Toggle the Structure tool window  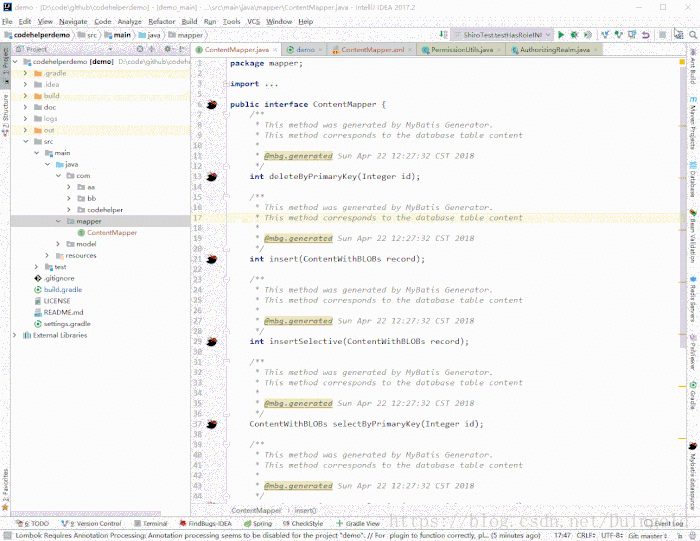[5, 115]
